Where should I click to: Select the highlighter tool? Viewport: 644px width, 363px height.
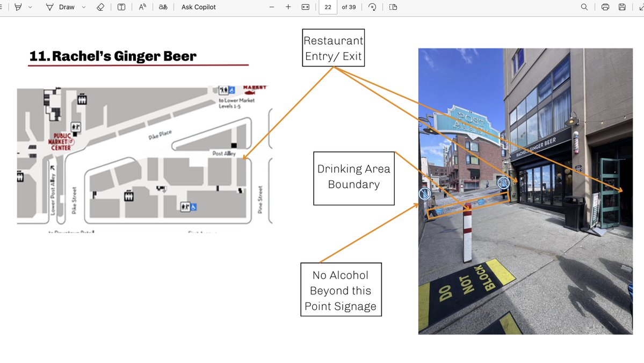coord(18,7)
